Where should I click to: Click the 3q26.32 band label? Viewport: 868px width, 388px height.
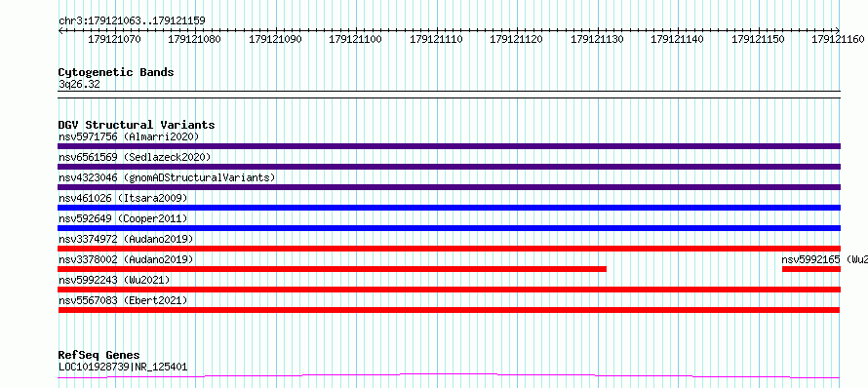[79, 85]
